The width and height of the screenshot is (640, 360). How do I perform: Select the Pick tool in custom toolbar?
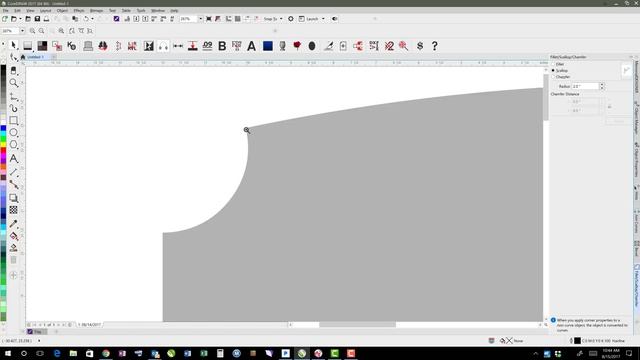[x=13, y=45]
